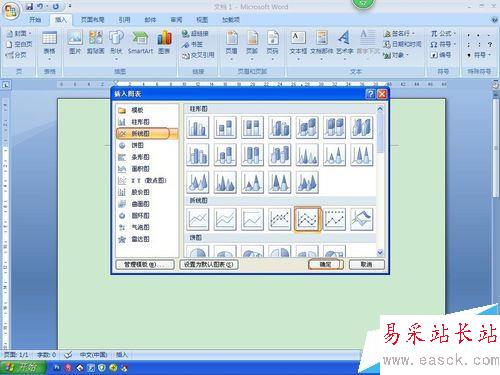The image size is (500, 375).
Task: Choose the first plain line chart thumbnail
Action: click(198, 219)
